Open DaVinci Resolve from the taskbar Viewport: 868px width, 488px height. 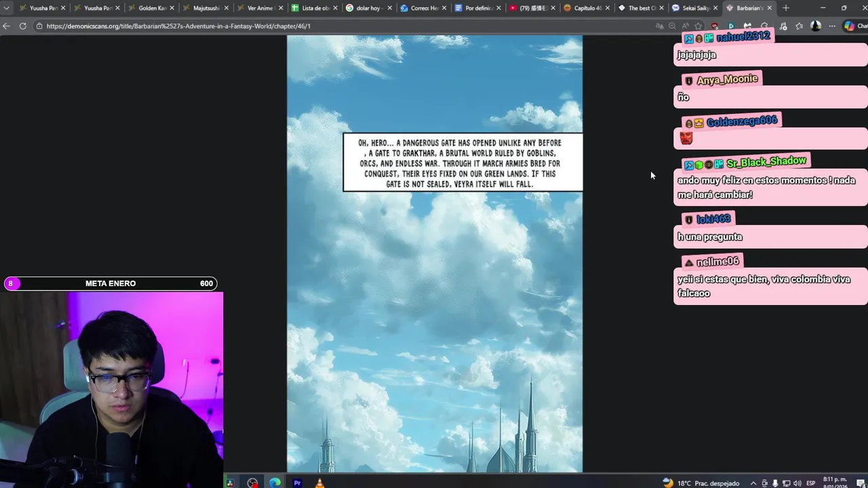click(231, 483)
